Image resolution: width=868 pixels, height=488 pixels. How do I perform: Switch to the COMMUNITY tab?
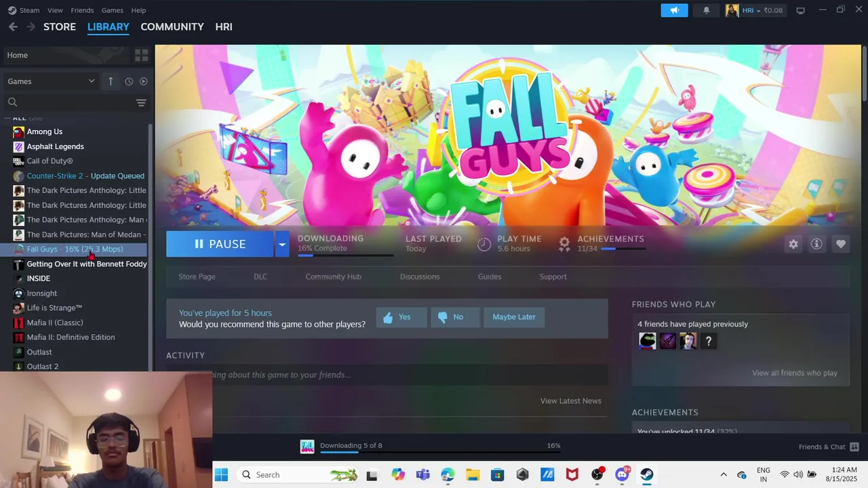pos(172,26)
